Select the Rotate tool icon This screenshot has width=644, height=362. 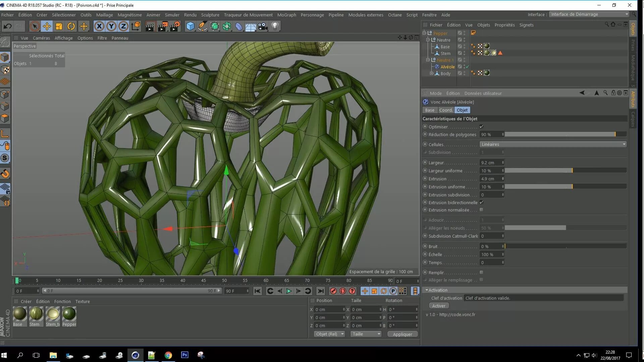tap(71, 26)
